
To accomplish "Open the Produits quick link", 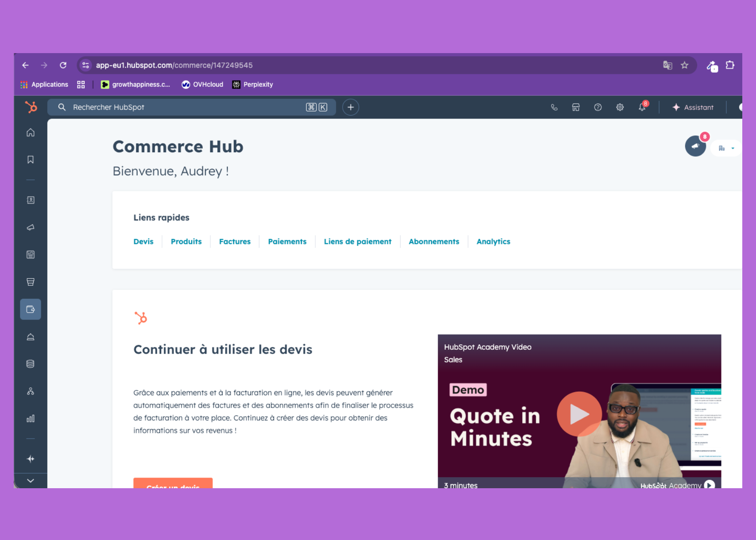I will pos(186,241).
